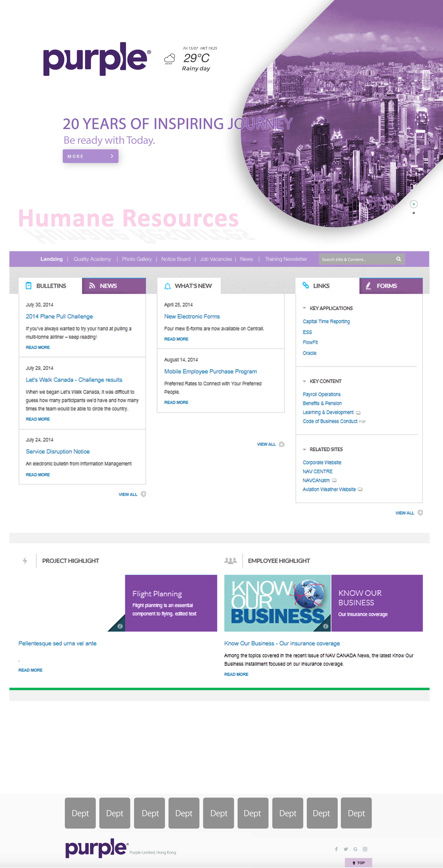Screen dimensions: 443x868
Task: Click the weather rain cloud icon
Action: pos(170,59)
